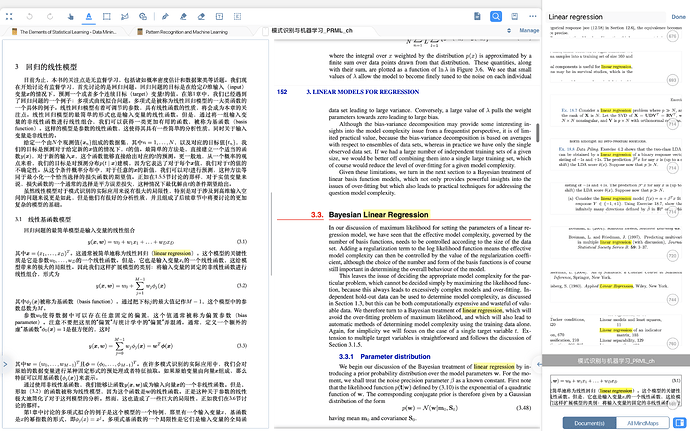The width and height of the screenshot is (690, 431).
Task: Open the image excerpt tool
Action: pos(143,17)
